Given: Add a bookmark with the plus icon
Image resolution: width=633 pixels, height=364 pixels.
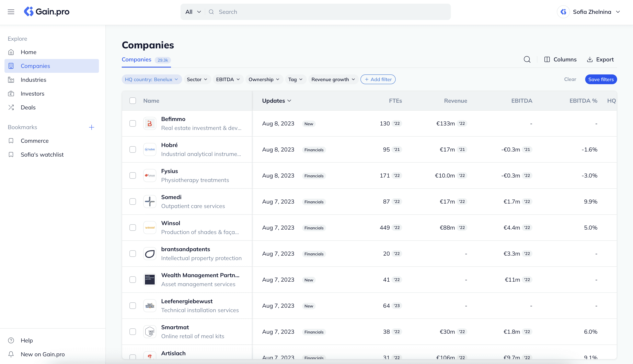Looking at the screenshot, I should 92,127.
